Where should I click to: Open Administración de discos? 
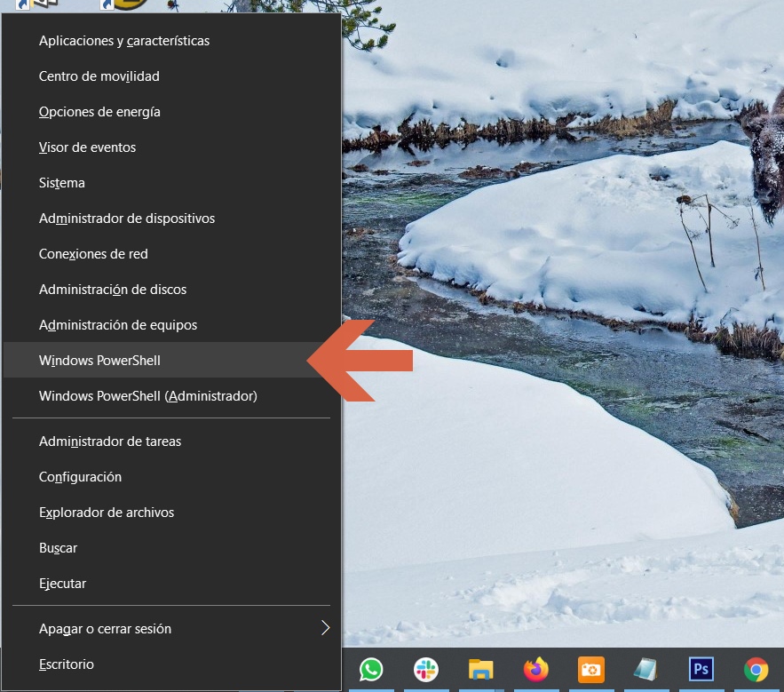pyautogui.click(x=171, y=290)
